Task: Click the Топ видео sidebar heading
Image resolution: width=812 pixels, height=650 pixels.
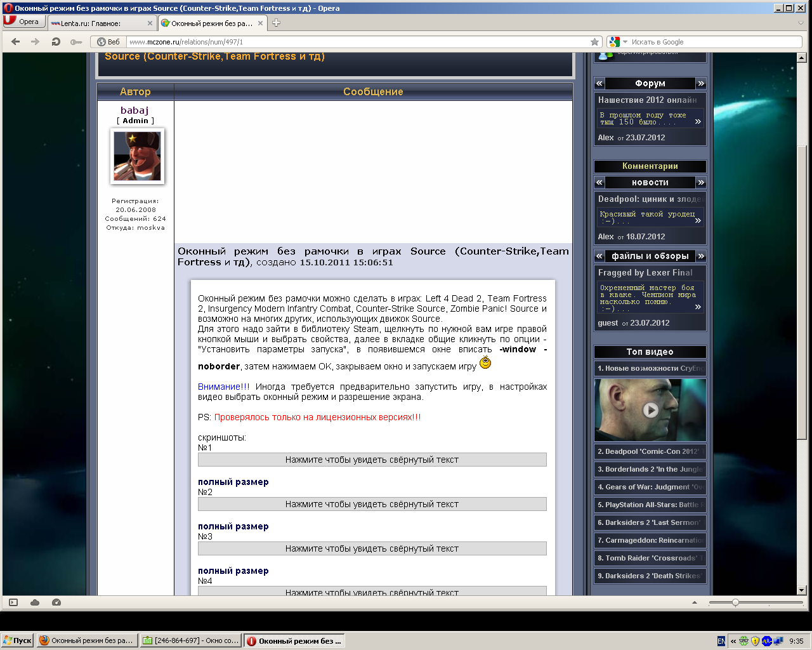Action: pyautogui.click(x=650, y=352)
